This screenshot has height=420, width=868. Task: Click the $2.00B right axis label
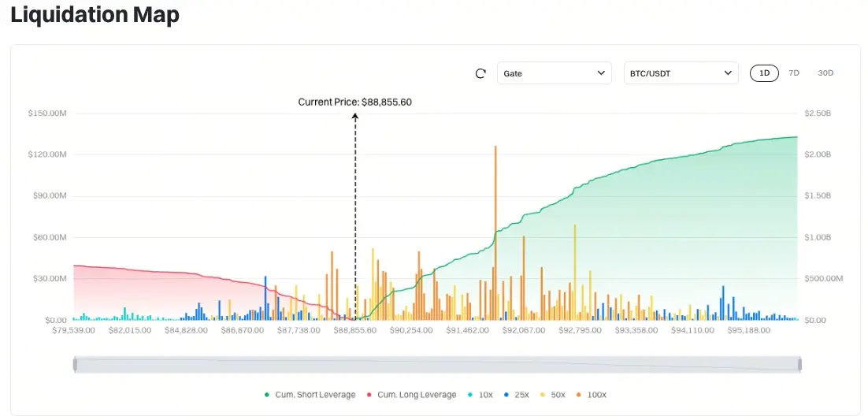click(x=818, y=154)
